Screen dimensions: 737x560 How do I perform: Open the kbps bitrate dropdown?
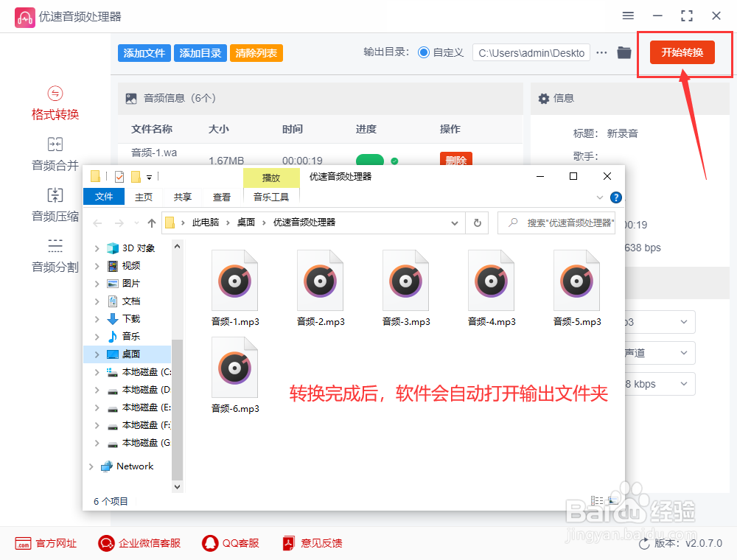tap(660, 384)
